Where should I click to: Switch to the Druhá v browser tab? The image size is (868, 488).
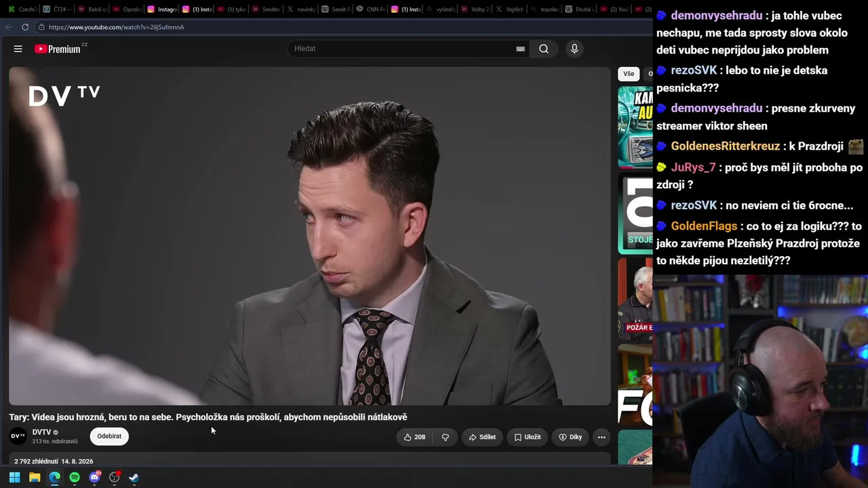[x=579, y=9]
